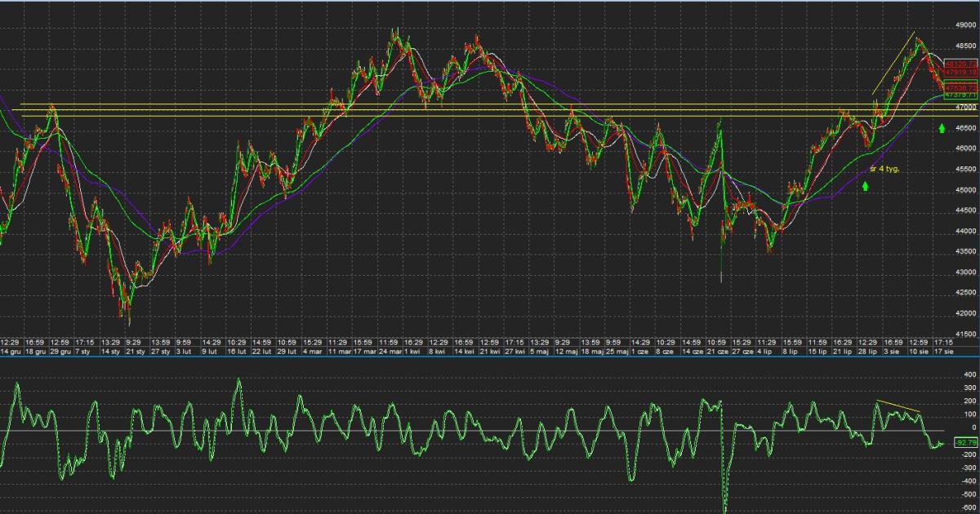Viewport: 980px width, 514px height.
Task: Click the "14 gru" date label
Action: pyautogui.click(x=10, y=351)
